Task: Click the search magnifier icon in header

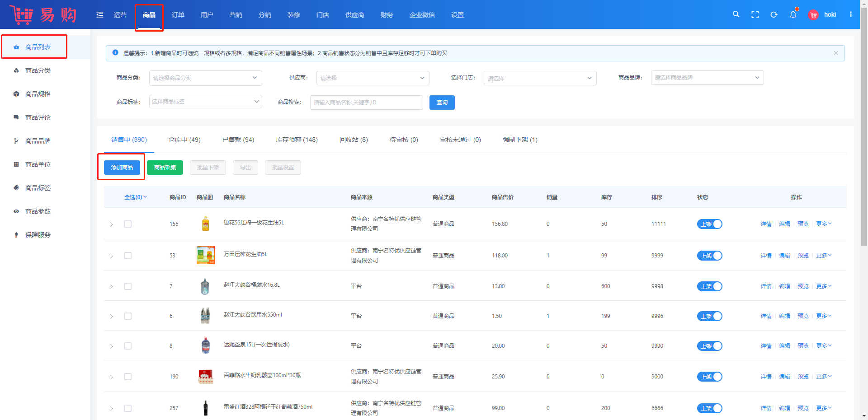Action: click(736, 14)
